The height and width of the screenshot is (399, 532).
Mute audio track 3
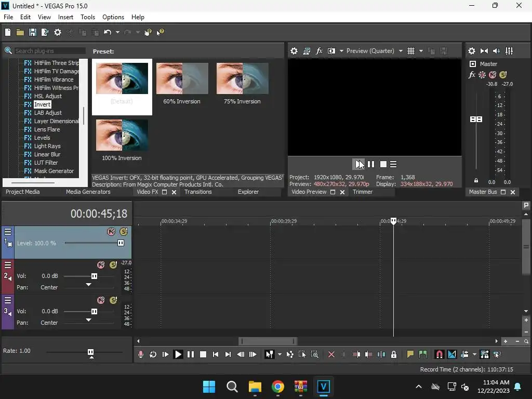101,300
